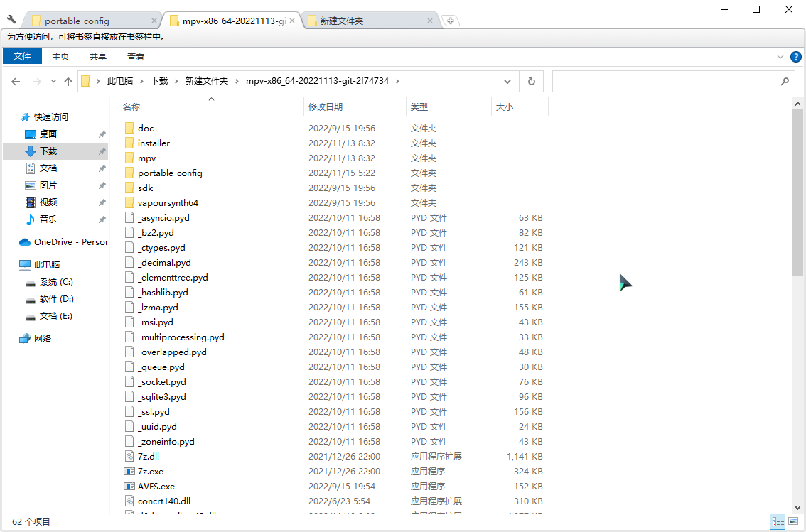Refresh the current folder
The height and width of the screenshot is (532, 806).
click(x=532, y=81)
